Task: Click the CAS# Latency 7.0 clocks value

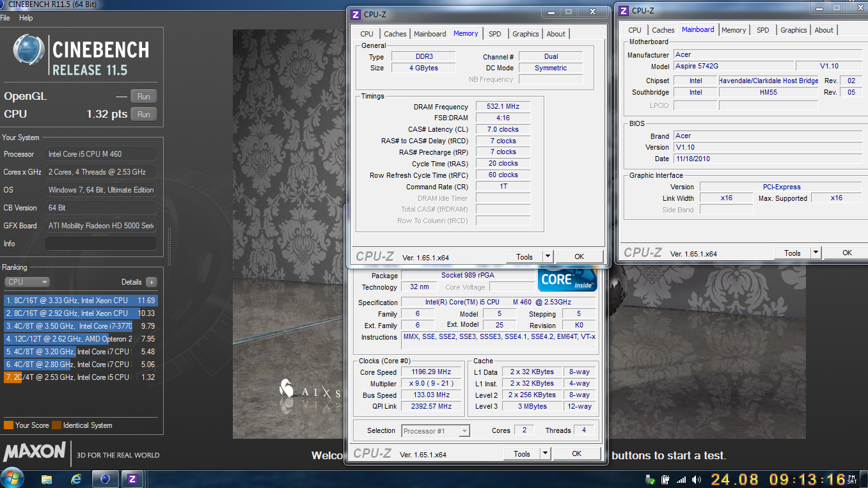Action: pos(503,130)
